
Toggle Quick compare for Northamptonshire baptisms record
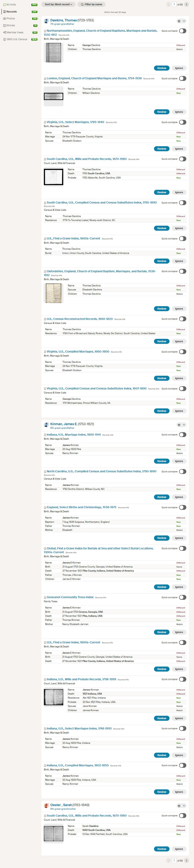point(182,31)
